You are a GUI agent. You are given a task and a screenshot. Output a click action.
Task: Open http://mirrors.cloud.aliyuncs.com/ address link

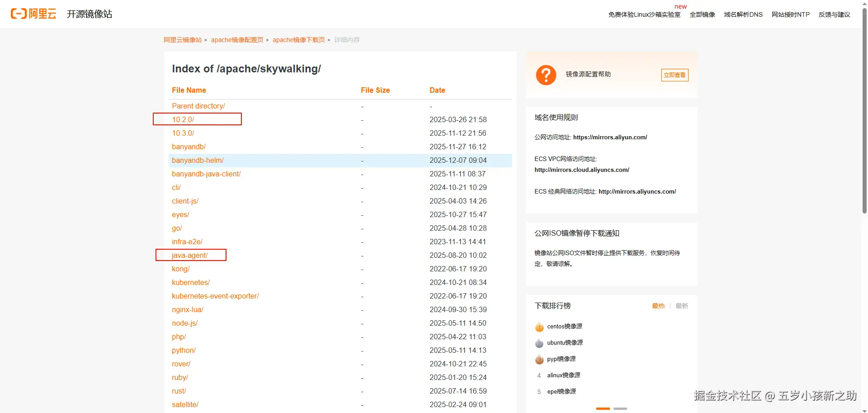point(582,170)
